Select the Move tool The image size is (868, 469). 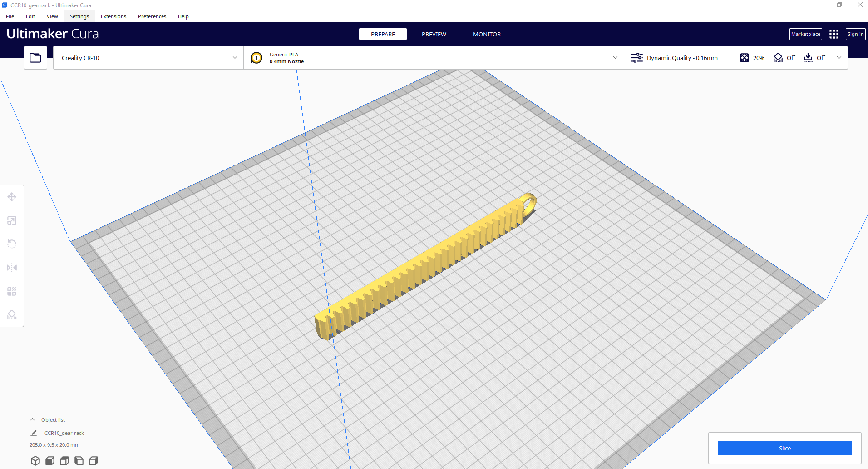[12, 196]
